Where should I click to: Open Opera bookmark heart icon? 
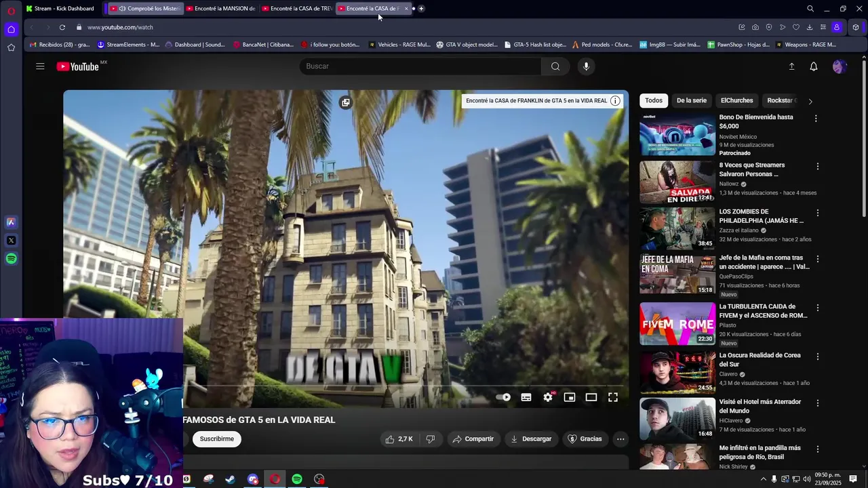pos(796,27)
